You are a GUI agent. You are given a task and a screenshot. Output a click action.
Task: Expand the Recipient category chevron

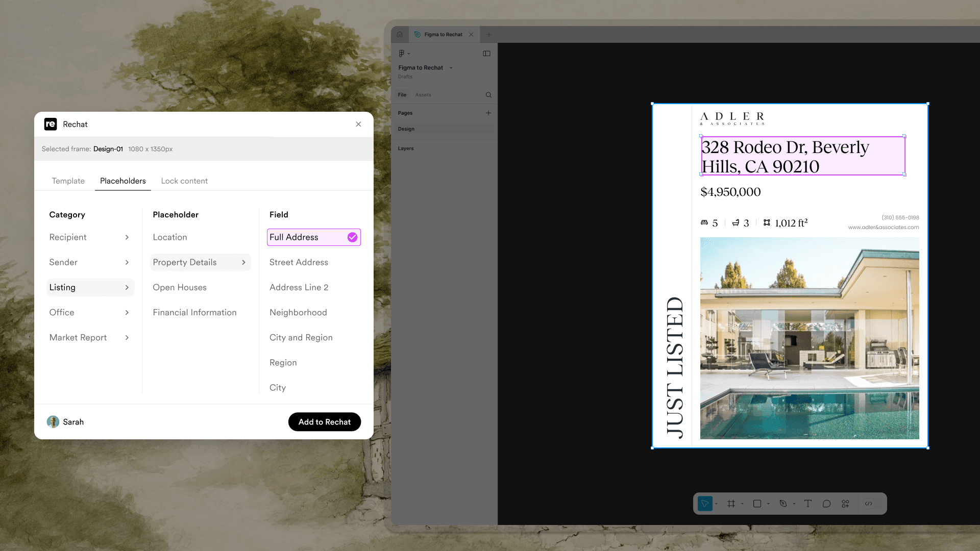click(x=127, y=237)
